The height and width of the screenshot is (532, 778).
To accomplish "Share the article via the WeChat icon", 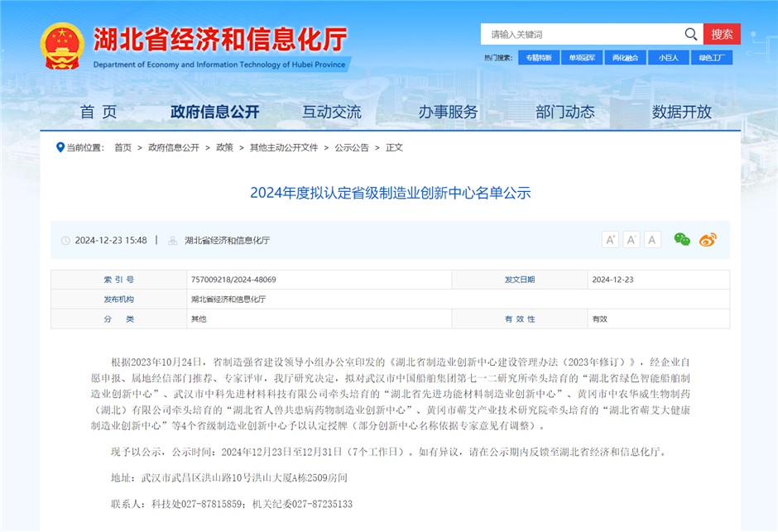I will (682, 240).
